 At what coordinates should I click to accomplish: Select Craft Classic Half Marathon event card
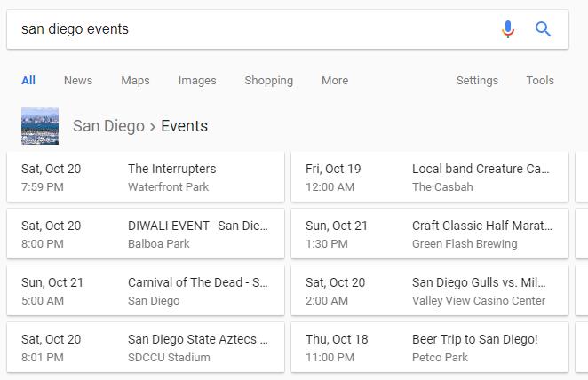tap(430, 234)
